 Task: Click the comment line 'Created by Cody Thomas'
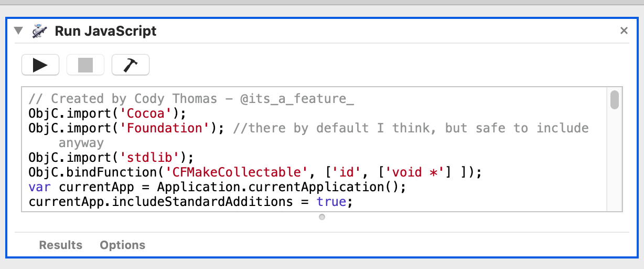coord(191,99)
